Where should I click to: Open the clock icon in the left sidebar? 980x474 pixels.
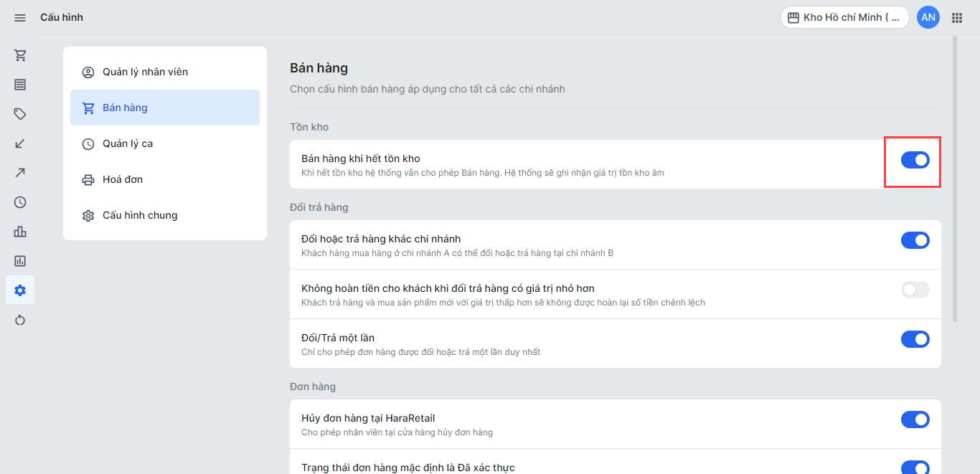tap(20, 202)
